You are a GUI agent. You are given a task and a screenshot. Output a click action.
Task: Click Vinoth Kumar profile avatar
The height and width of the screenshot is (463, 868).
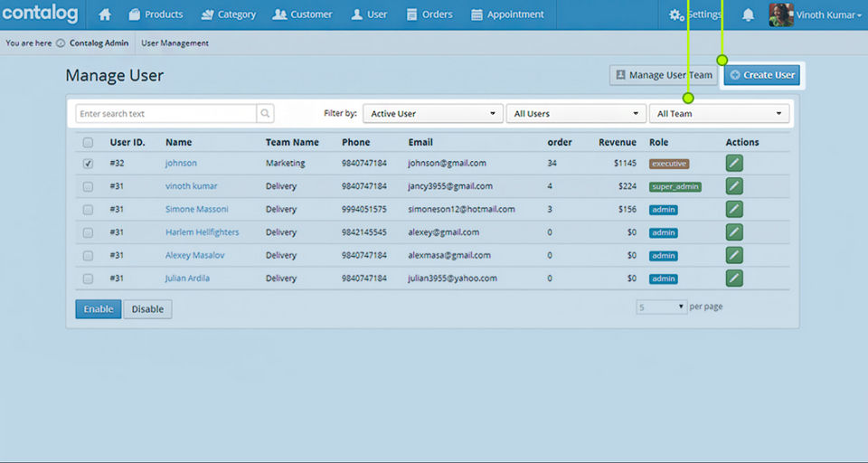click(x=781, y=15)
